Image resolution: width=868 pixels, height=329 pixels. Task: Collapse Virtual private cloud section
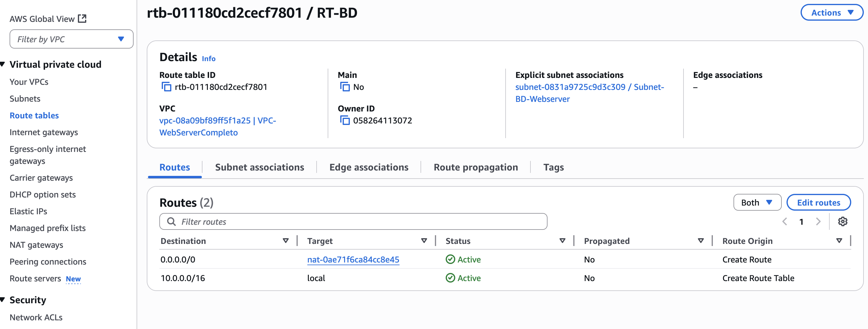click(3, 64)
